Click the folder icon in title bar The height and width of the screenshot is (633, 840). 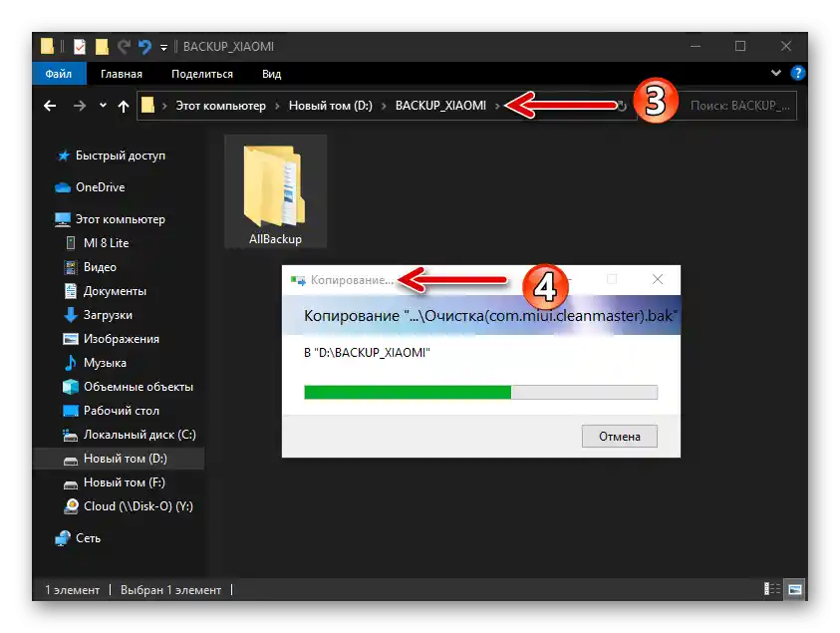(x=47, y=47)
